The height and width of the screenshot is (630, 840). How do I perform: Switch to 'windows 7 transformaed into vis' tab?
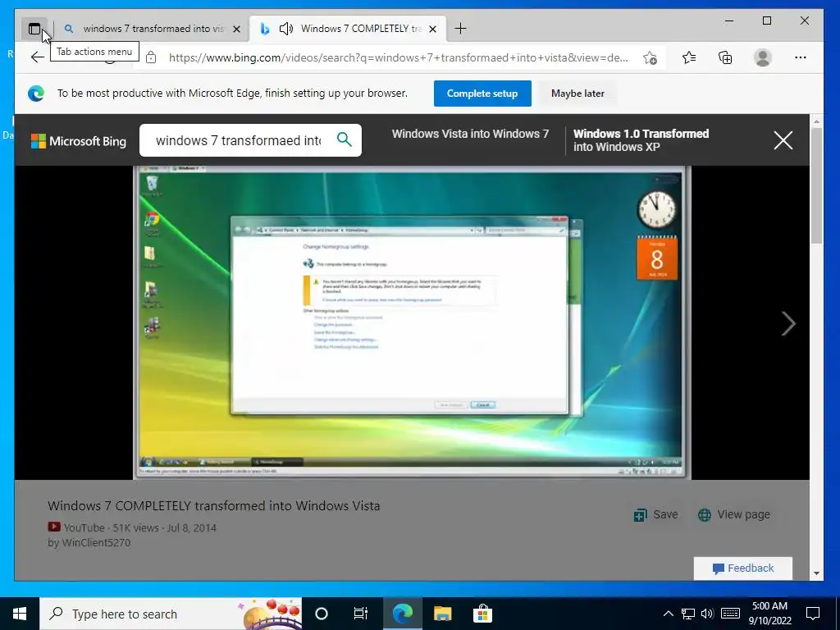153,29
